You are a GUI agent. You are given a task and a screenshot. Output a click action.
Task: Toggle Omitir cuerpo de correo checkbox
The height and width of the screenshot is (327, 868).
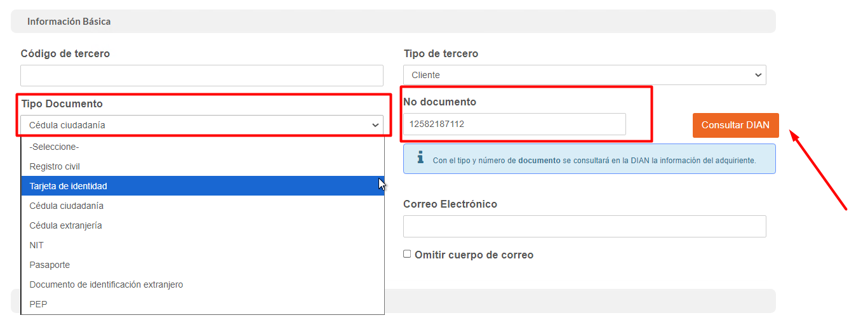407,254
